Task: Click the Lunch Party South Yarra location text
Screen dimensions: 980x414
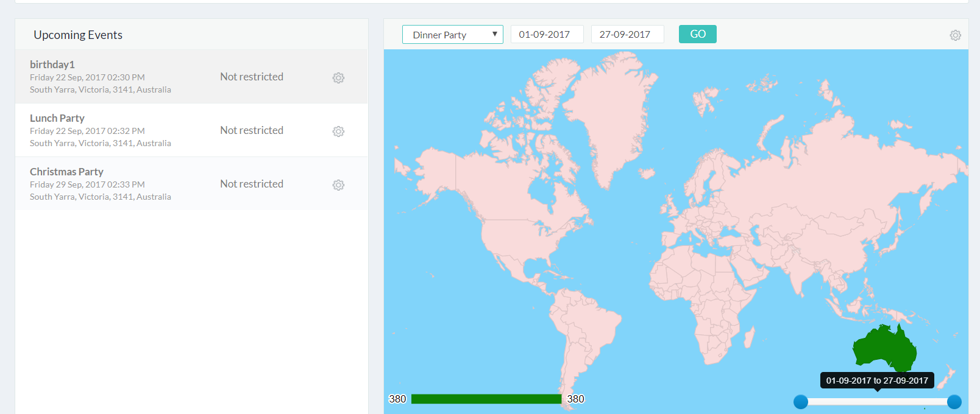Action: coord(101,143)
